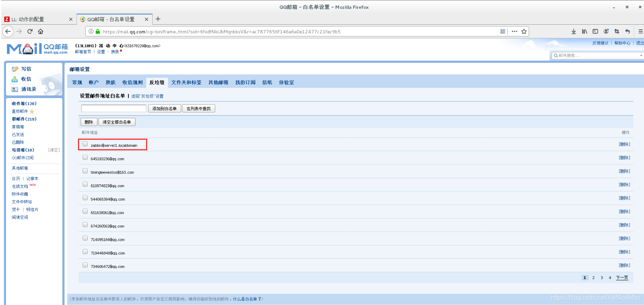The height and width of the screenshot is (305, 644).
Task: Reload the current page
Action: 30,31
